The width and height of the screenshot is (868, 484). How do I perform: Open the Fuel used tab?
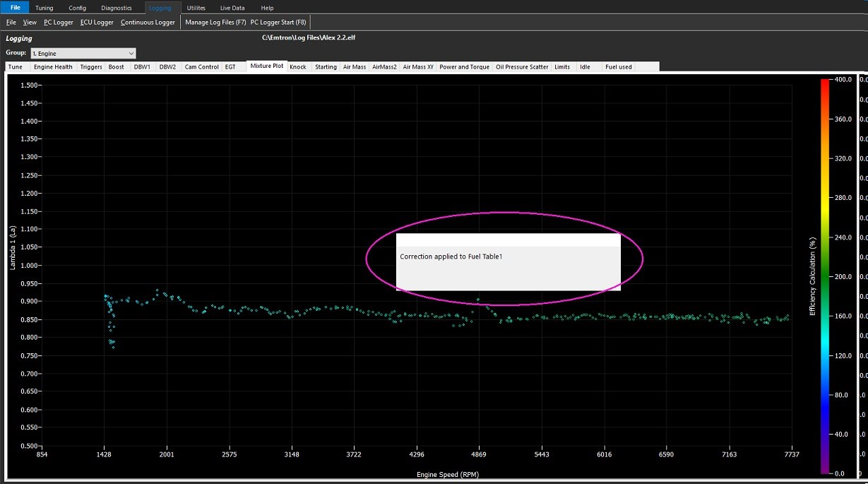point(619,67)
